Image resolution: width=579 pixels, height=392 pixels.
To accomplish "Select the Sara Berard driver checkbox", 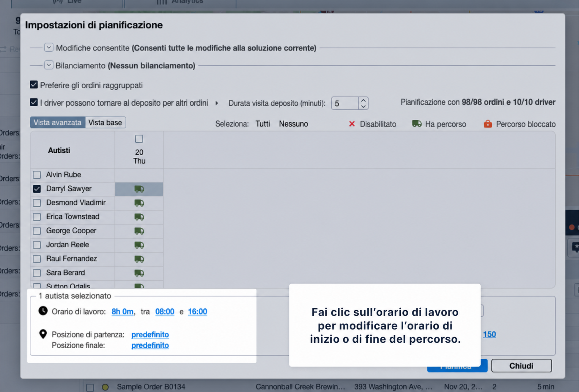I will tap(37, 273).
